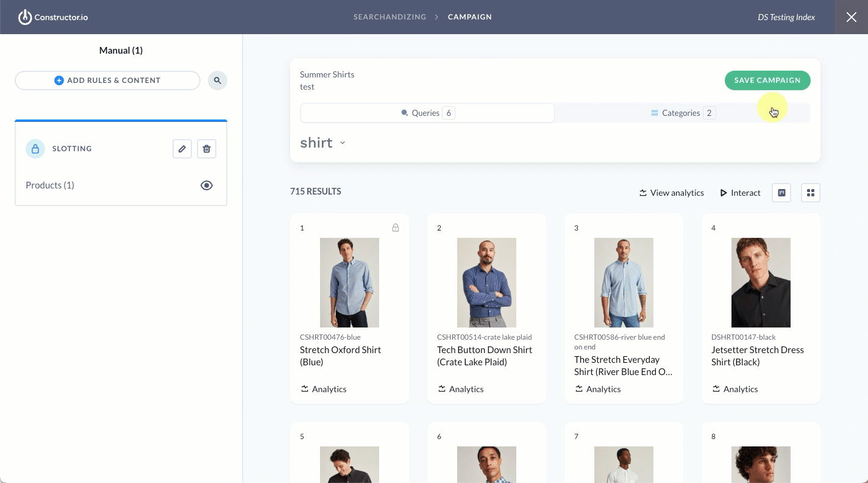Click SKU DSHRT00147-black
The image size is (868, 483).
click(743, 337)
